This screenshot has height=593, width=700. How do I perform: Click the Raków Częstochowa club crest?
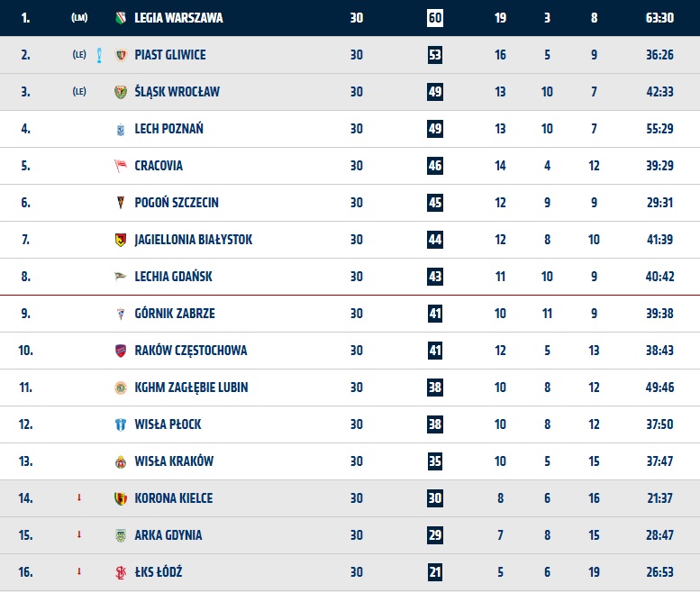click(x=121, y=351)
